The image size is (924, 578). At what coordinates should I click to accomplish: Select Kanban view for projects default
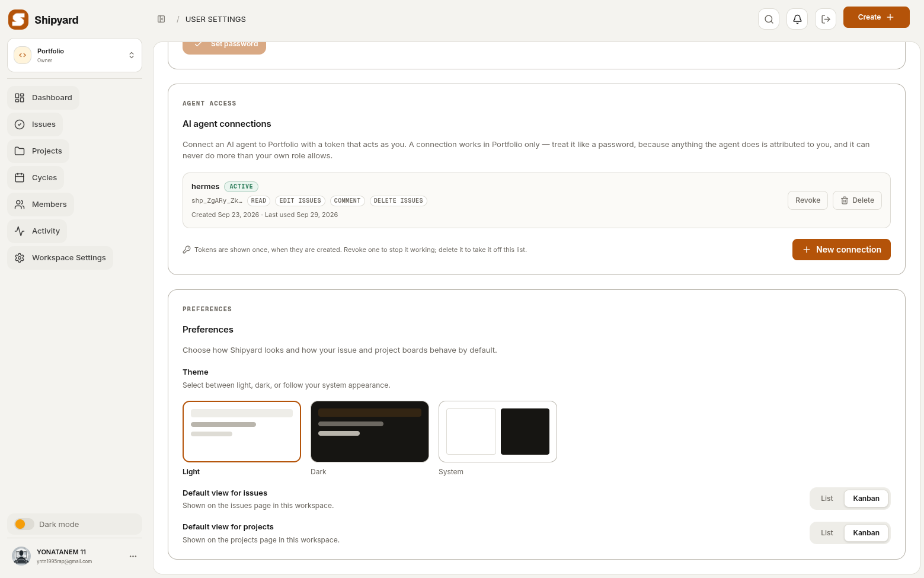click(x=866, y=533)
